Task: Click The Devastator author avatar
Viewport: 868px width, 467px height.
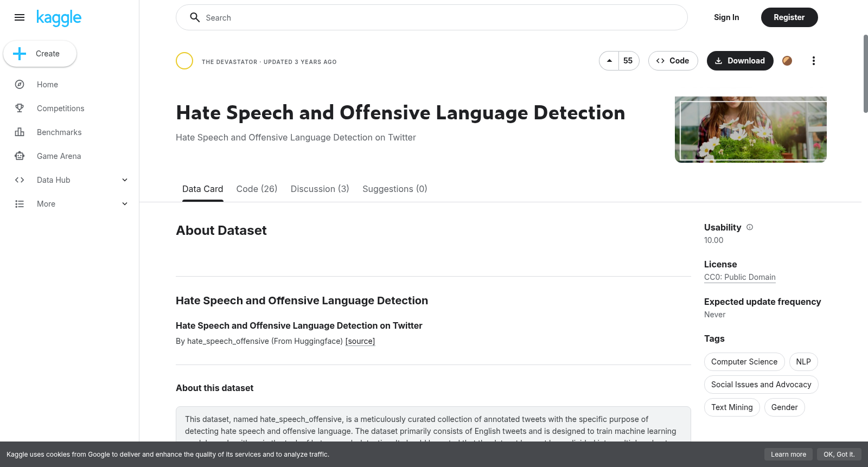Action: tap(184, 61)
